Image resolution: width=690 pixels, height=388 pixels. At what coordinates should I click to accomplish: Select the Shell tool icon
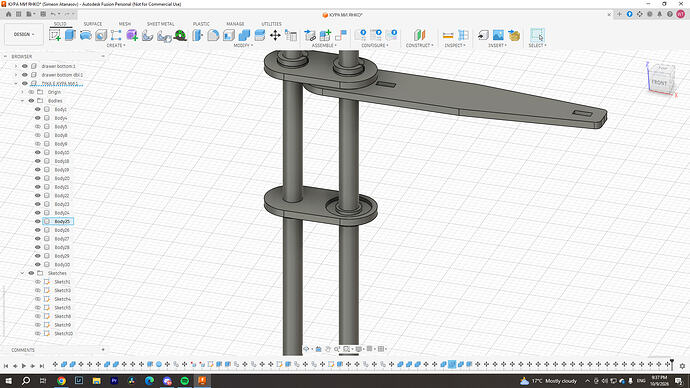coord(229,35)
